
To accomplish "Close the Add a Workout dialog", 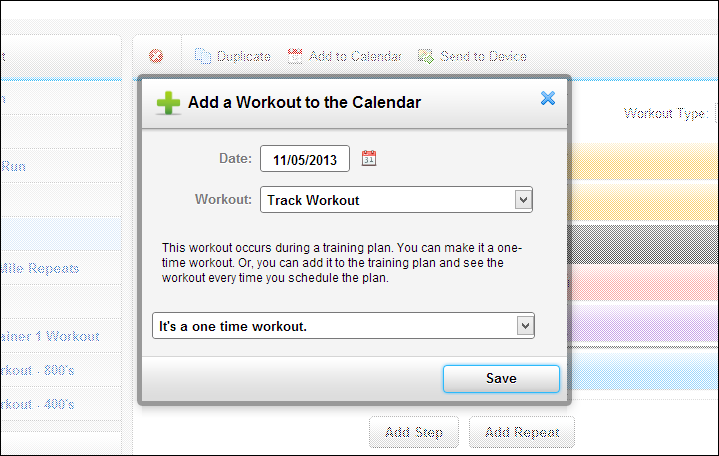I will tap(547, 98).
